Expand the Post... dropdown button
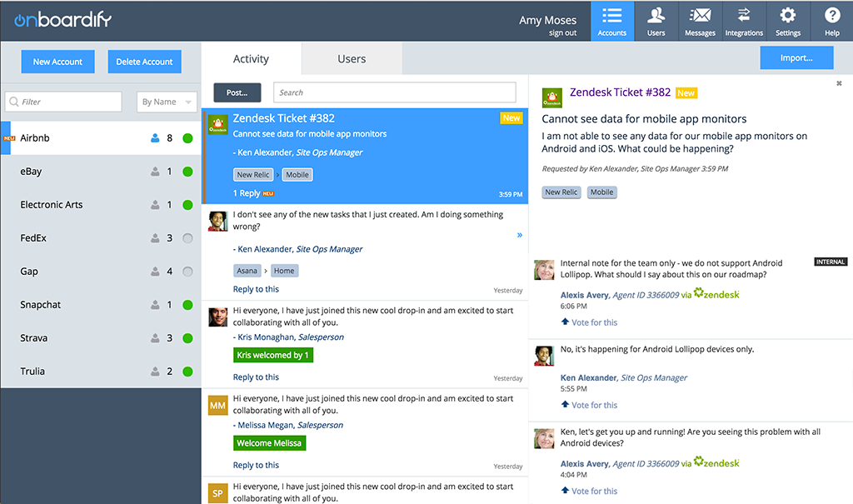 [x=237, y=92]
